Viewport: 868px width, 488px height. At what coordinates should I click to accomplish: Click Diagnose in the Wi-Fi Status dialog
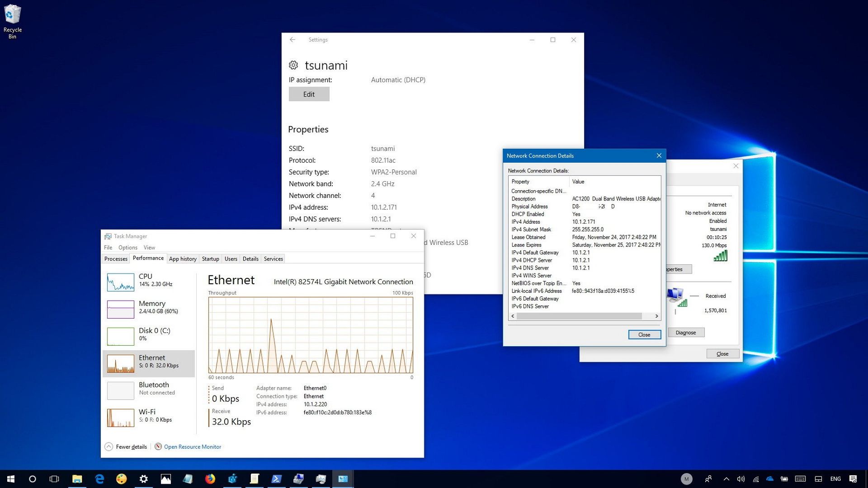point(686,332)
